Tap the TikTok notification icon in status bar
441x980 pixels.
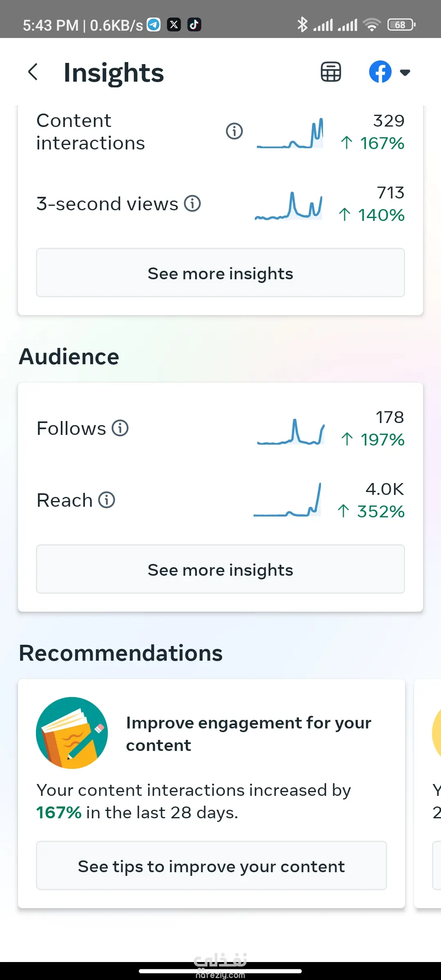tap(194, 25)
